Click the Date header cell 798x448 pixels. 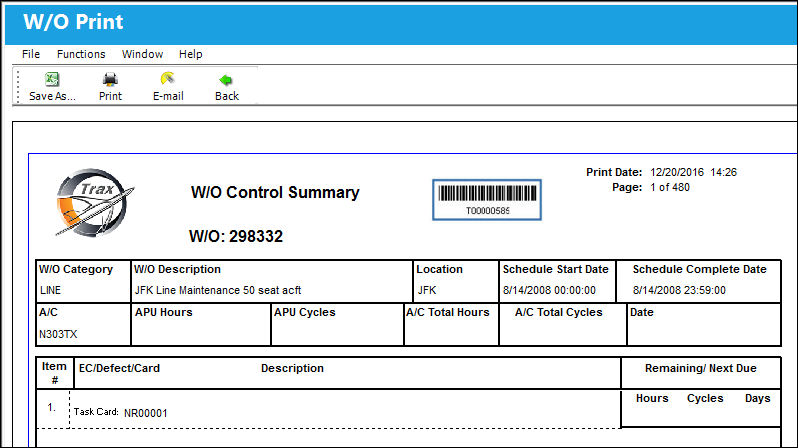point(642,313)
